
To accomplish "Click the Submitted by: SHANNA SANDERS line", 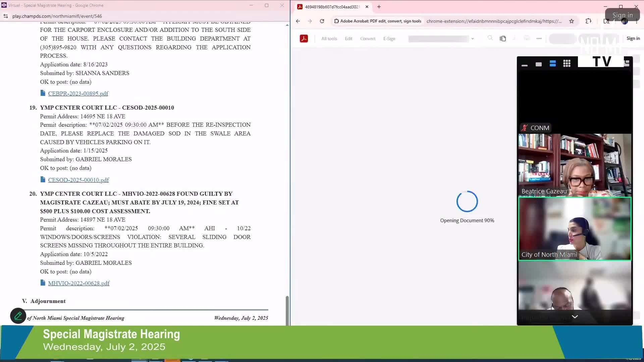I will [85, 73].
